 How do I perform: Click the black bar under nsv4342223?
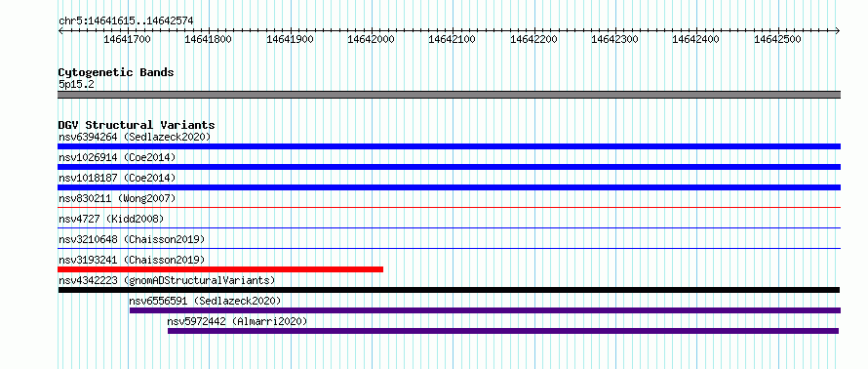(449, 290)
